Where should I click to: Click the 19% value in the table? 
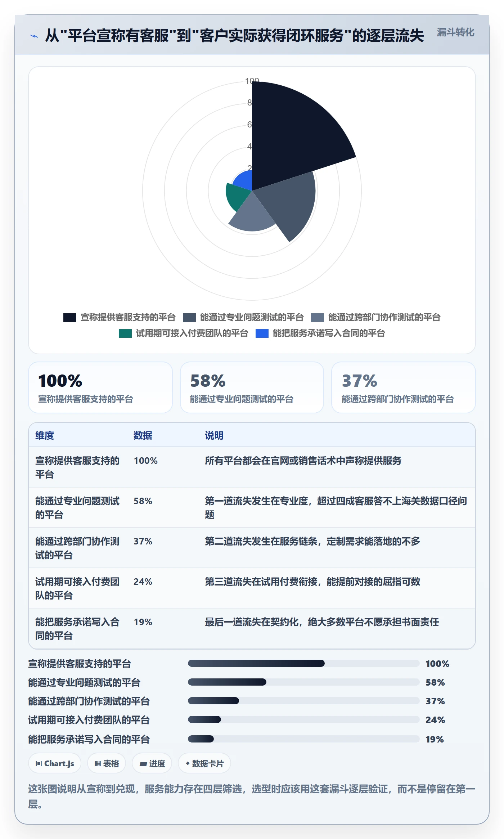click(x=143, y=622)
